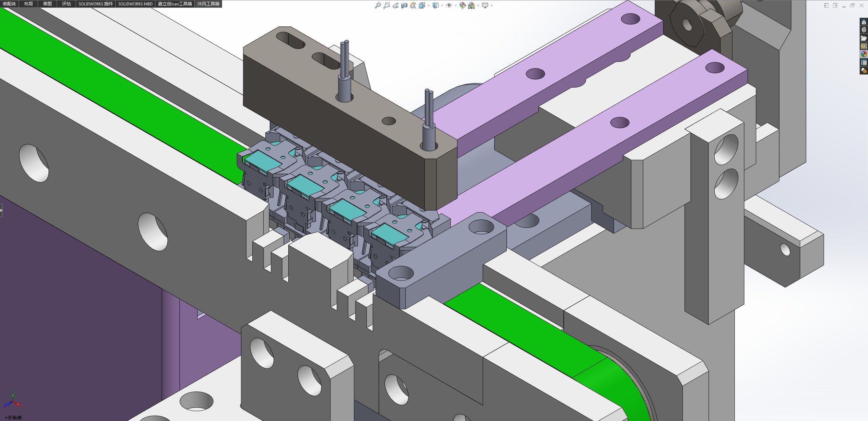This screenshot has width=868, height=421.
Task: Click the Edit Appearance icon
Action: (462, 5)
